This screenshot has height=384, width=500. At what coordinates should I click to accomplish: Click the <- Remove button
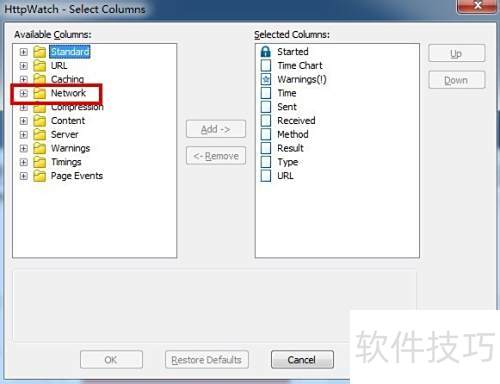216,156
